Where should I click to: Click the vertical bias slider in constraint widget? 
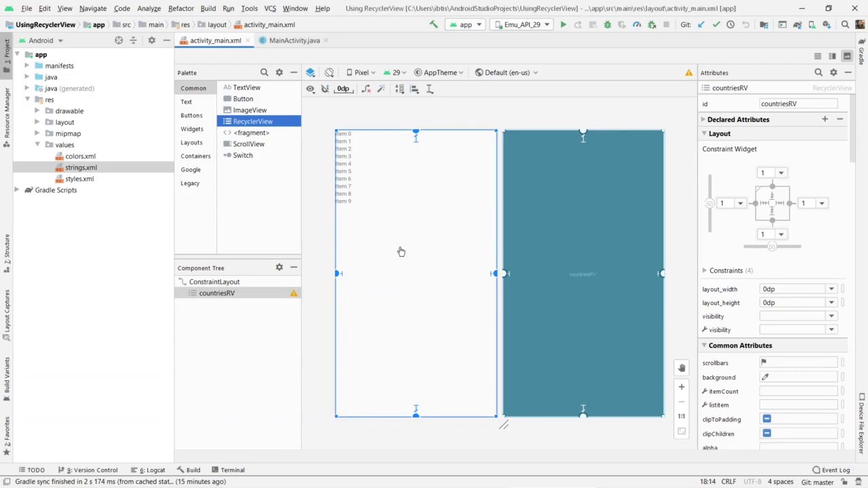[x=709, y=203]
